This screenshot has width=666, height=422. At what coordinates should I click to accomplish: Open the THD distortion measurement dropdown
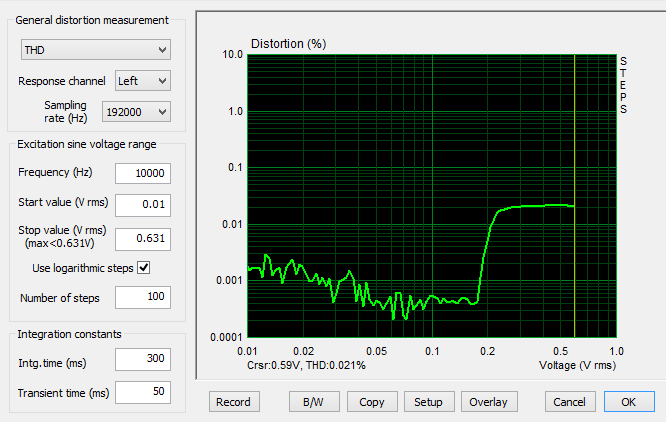tap(96, 50)
